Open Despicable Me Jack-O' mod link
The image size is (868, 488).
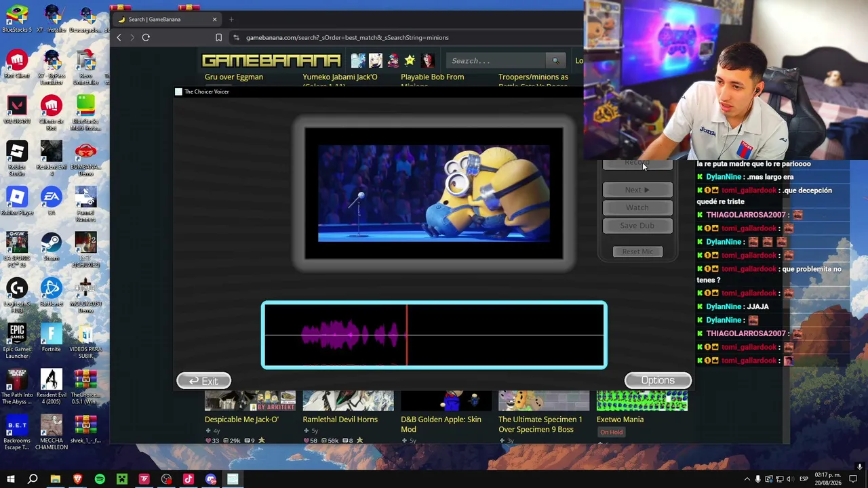point(242,419)
